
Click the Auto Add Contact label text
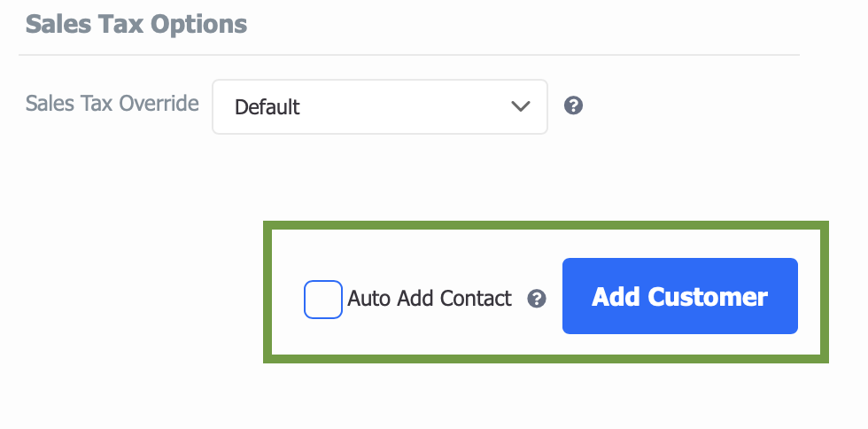tap(429, 299)
